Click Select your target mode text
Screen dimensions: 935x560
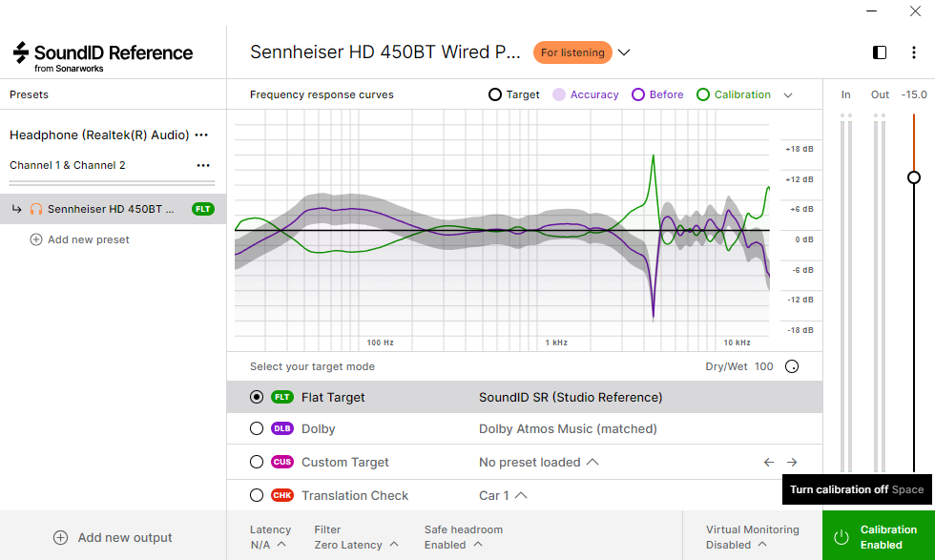312,366
